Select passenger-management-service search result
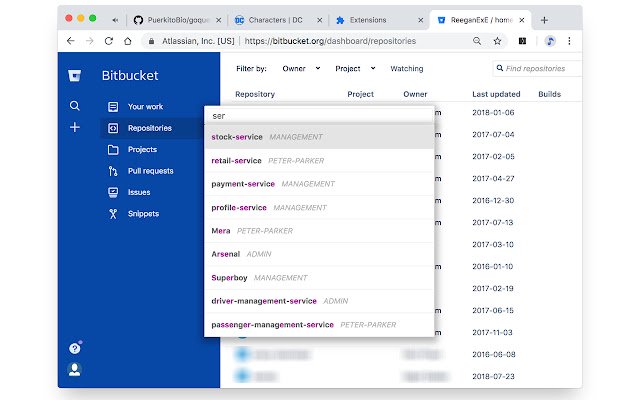640x400 pixels. [319, 325]
